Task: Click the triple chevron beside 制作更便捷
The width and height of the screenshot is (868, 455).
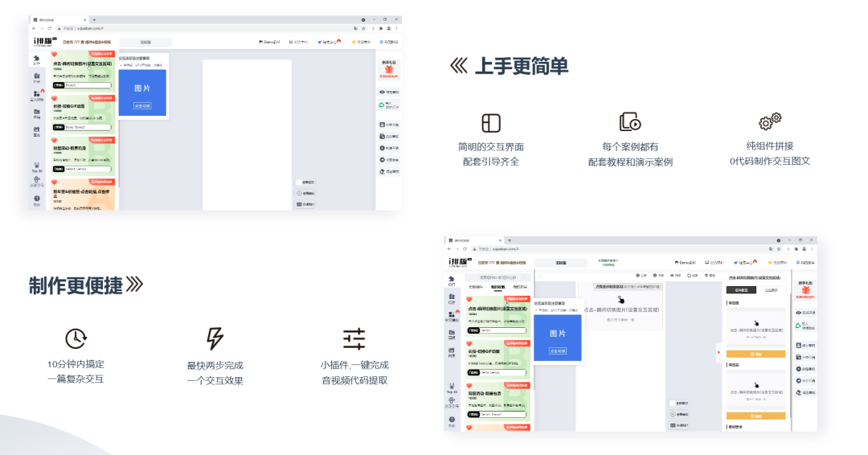Action: [x=134, y=285]
